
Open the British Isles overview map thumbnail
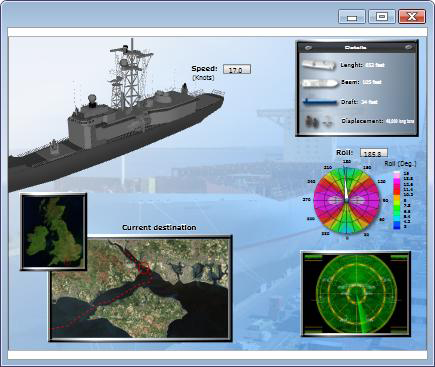point(54,231)
